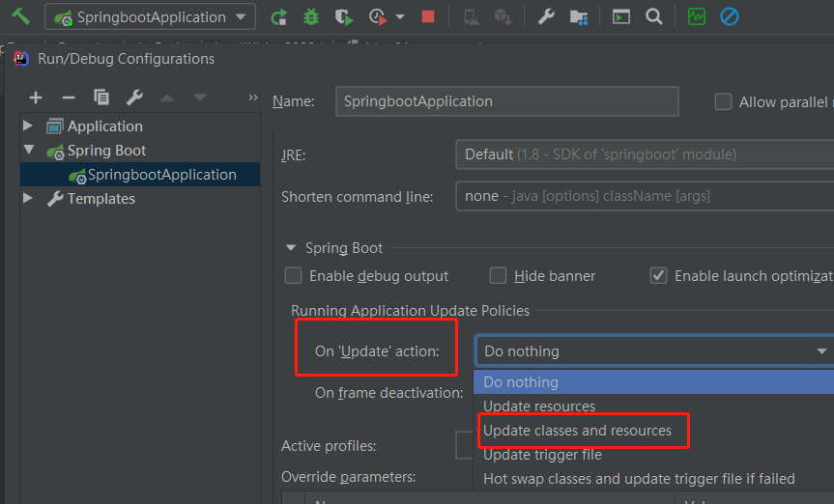This screenshot has height=504, width=834.
Task: Click the Build project hammer icon
Action: (x=20, y=16)
